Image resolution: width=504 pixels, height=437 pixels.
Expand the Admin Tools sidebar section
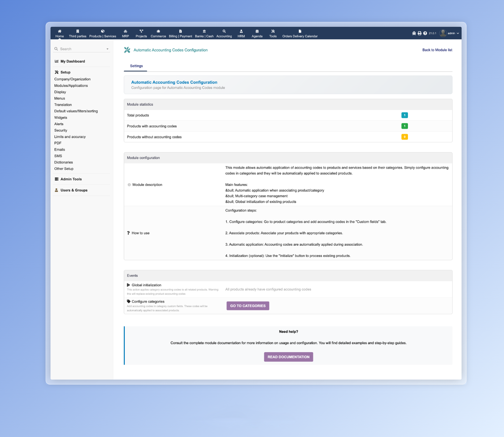(x=71, y=179)
